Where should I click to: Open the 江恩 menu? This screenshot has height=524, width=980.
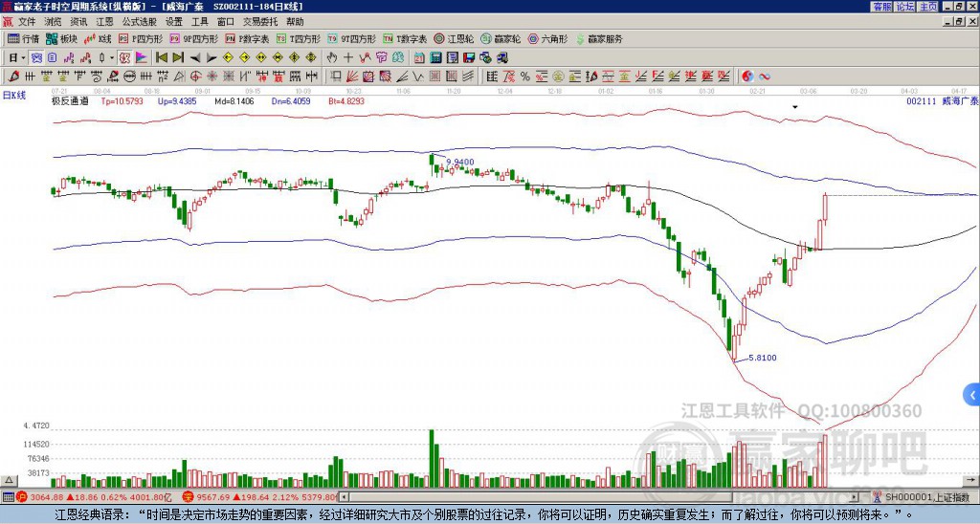click(x=104, y=22)
